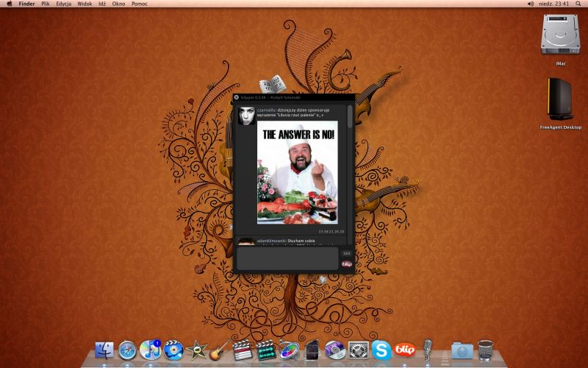Click the blipper message scrollbar
This screenshot has height=368, width=588.
point(350,116)
